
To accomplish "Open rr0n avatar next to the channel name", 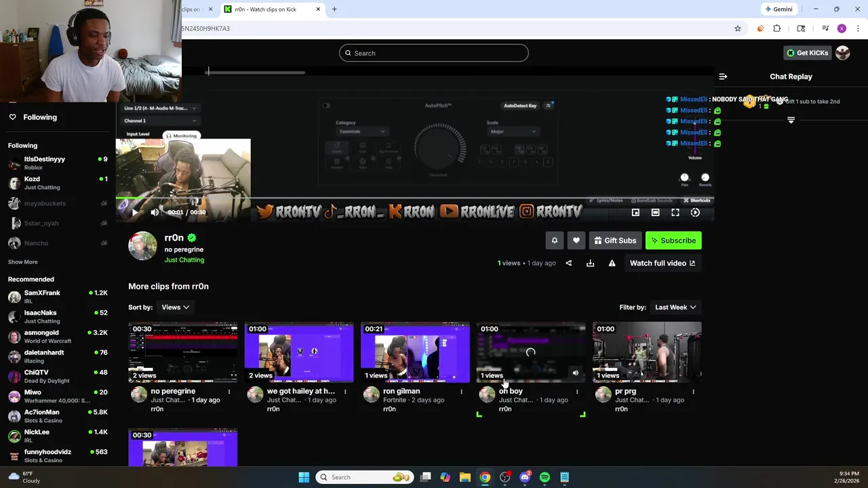I will click(142, 246).
